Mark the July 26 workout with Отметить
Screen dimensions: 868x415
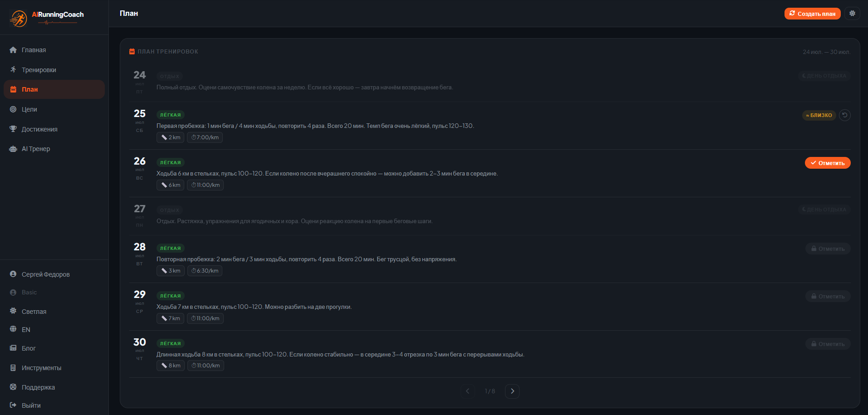828,163
